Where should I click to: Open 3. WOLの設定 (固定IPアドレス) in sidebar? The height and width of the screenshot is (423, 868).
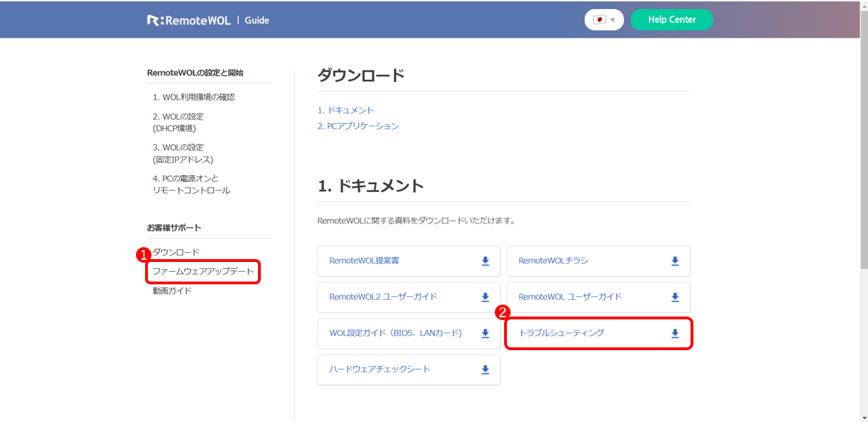(183, 153)
